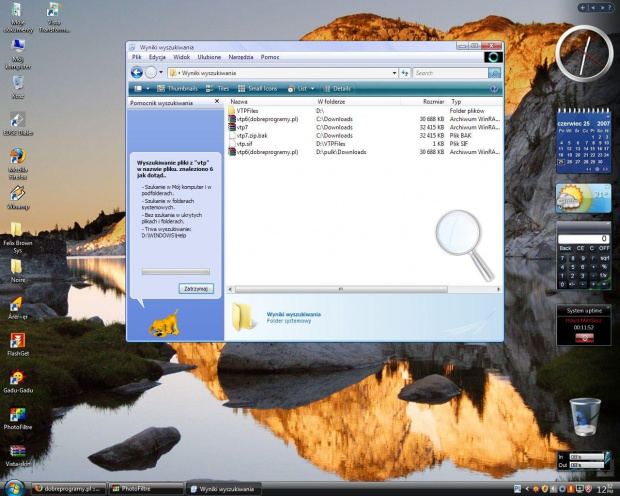Open the PhotoFiltre desktop shortcut

point(18,418)
